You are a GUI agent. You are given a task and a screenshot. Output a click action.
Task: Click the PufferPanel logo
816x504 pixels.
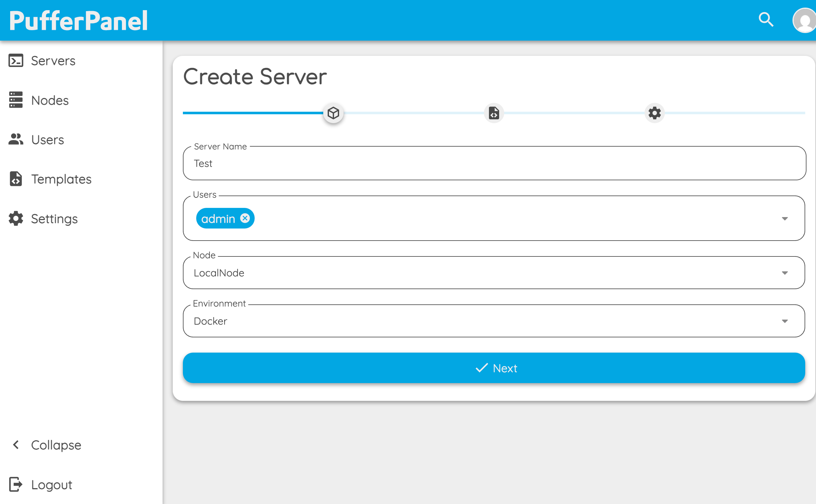tap(78, 21)
